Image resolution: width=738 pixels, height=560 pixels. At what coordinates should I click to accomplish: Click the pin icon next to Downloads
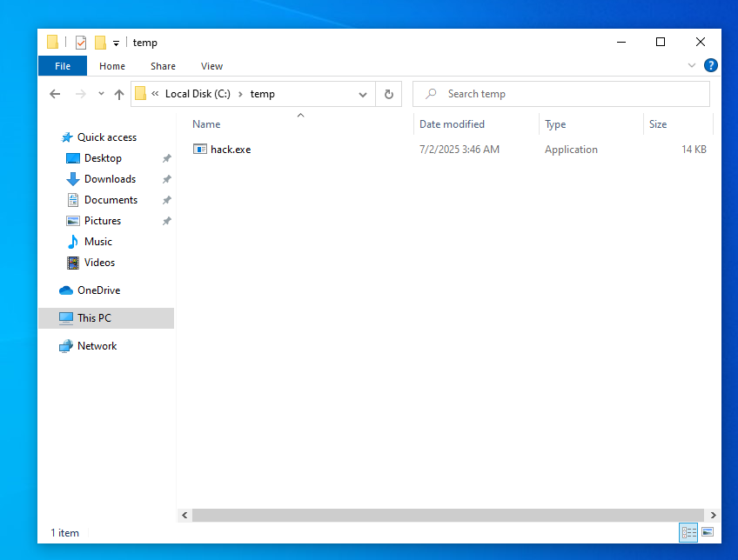point(166,179)
